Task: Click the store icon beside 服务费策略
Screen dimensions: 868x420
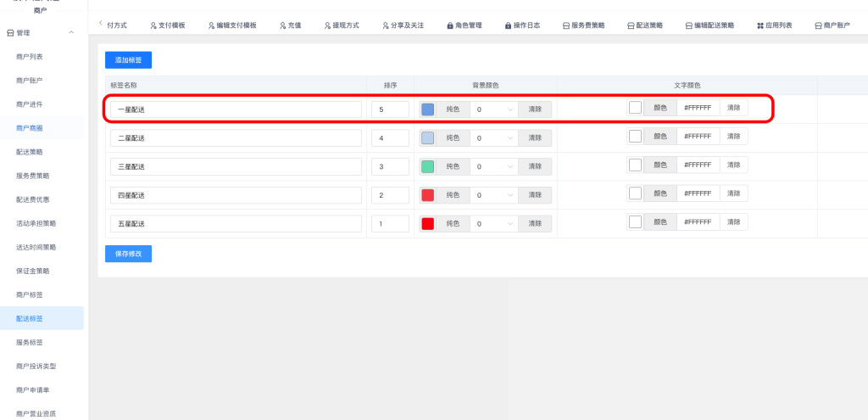Action: click(566, 25)
